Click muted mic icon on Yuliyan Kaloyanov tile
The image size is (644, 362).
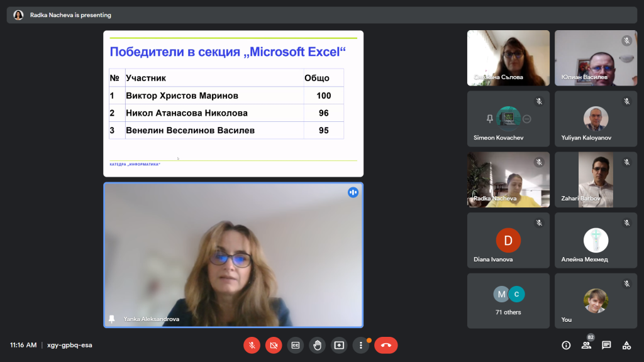627,101
